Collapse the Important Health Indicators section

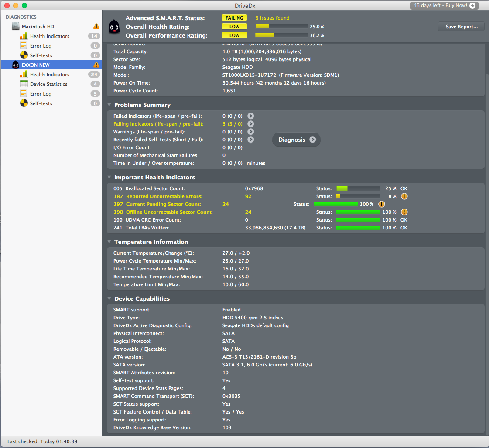(109, 177)
